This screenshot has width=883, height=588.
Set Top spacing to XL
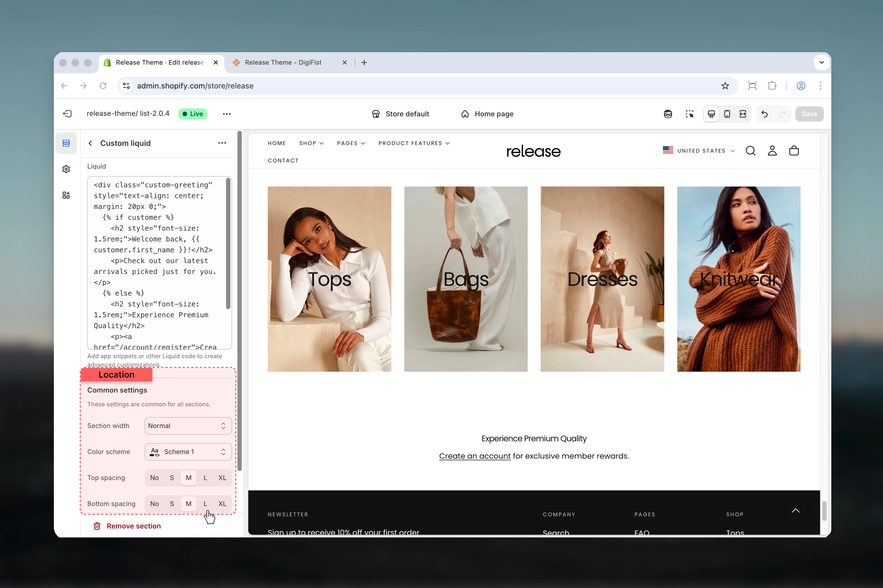click(222, 478)
